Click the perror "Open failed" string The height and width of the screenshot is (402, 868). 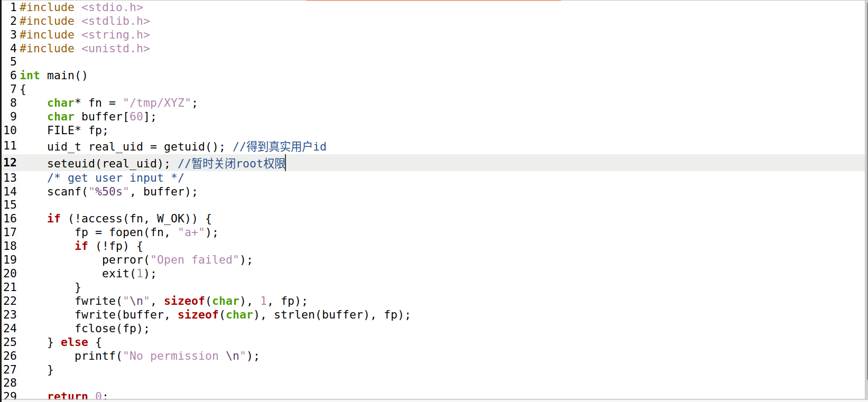click(x=195, y=260)
